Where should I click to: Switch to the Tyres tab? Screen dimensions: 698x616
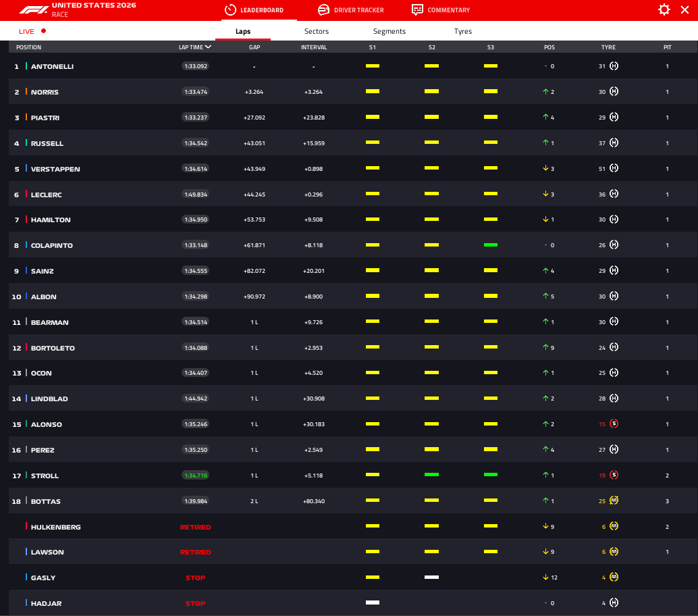pyautogui.click(x=463, y=31)
